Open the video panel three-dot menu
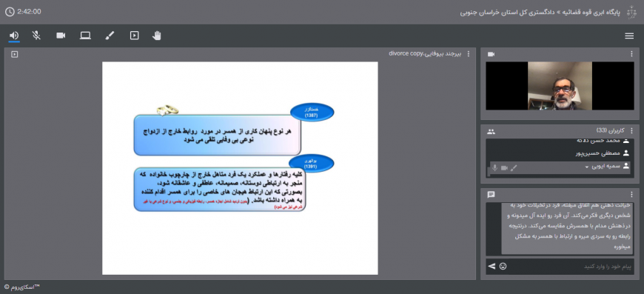This screenshot has width=644, height=294. click(631, 54)
